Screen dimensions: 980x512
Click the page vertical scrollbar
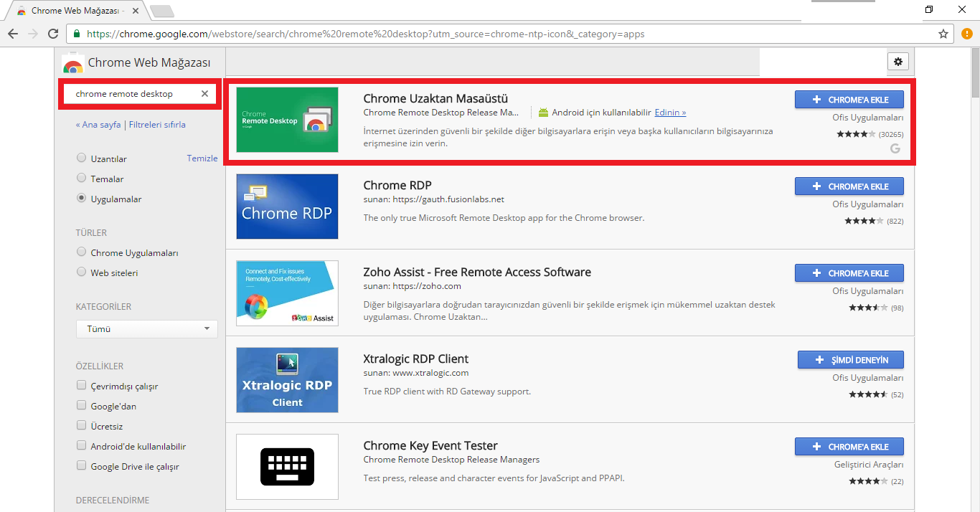pyautogui.click(x=975, y=72)
